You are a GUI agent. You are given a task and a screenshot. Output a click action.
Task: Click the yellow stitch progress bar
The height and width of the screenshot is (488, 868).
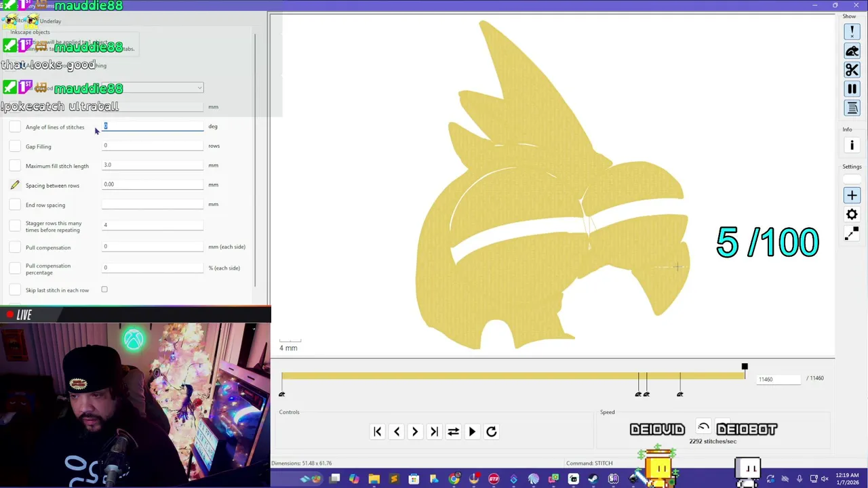513,375
